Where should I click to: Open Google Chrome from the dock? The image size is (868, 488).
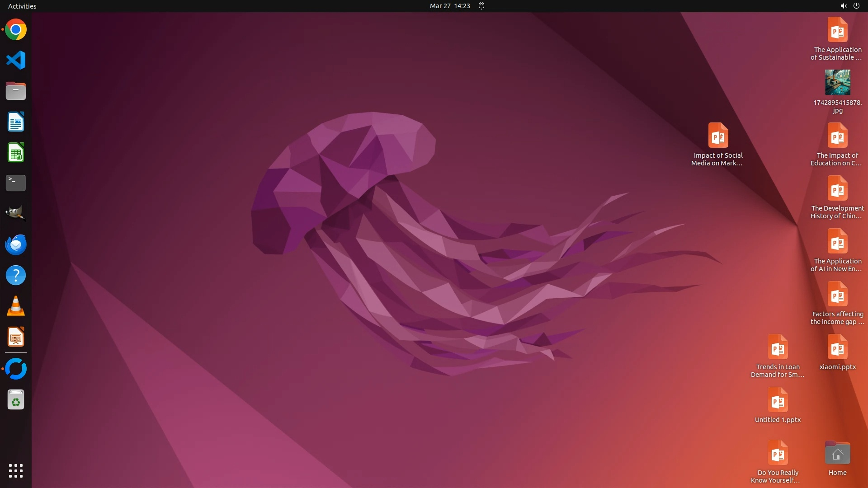point(16,30)
